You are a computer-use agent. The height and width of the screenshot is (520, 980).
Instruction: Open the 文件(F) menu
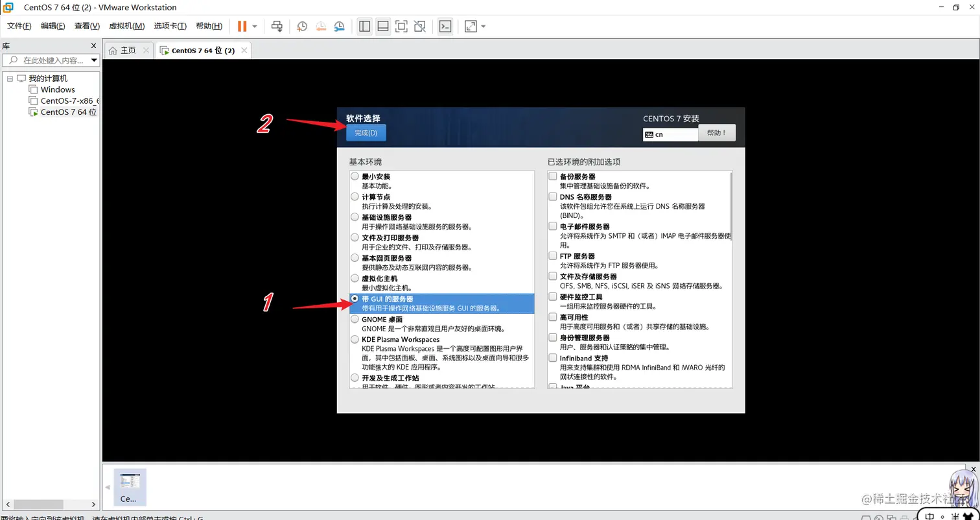click(19, 26)
